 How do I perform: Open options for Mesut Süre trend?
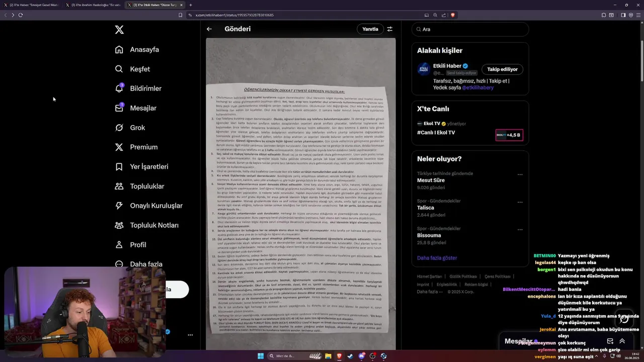point(520,174)
